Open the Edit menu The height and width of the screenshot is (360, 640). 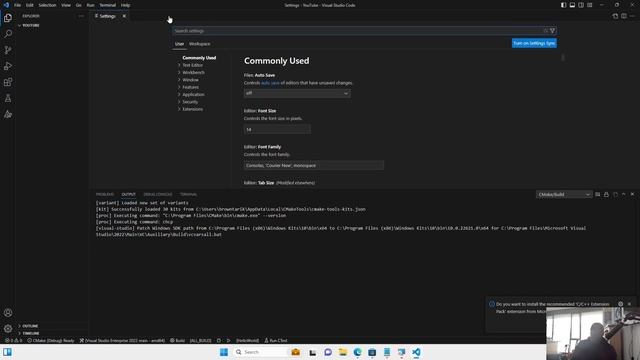(x=30, y=5)
